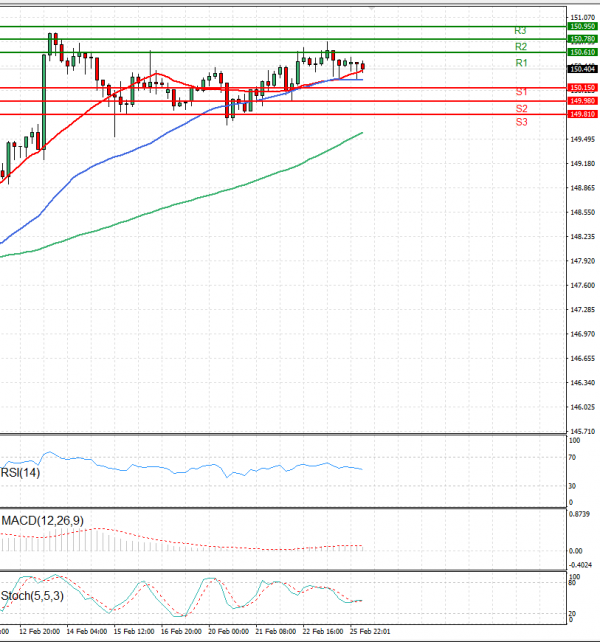Select the green 150.780 price tag
This screenshot has height=642, width=600.
[x=582, y=39]
